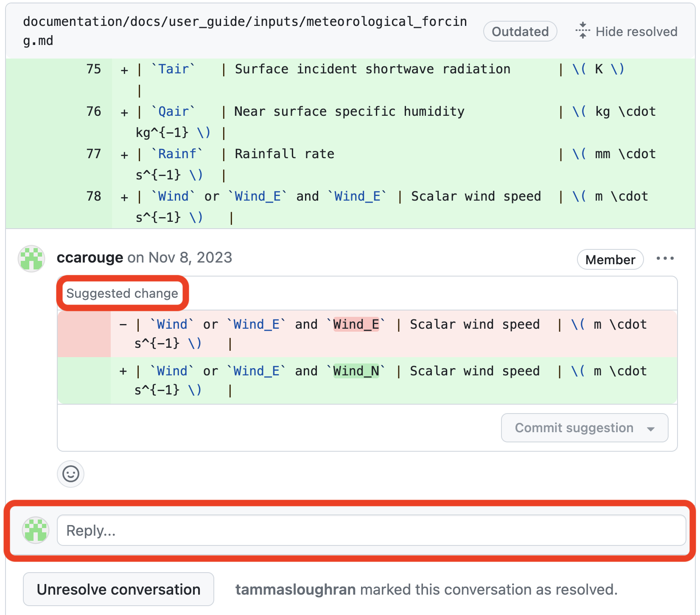Open the meteorological_forcing.md file path
The height and width of the screenshot is (615, 700).
pos(245,31)
